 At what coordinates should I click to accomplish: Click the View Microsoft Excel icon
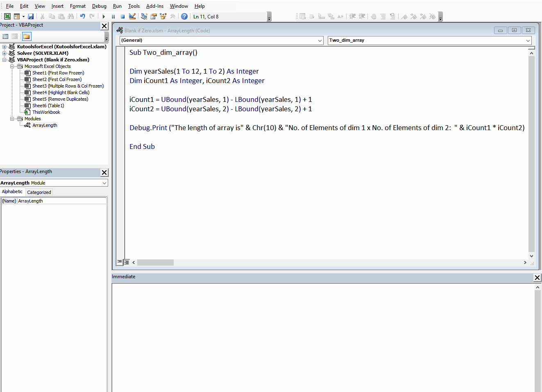[x=7, y=16]
